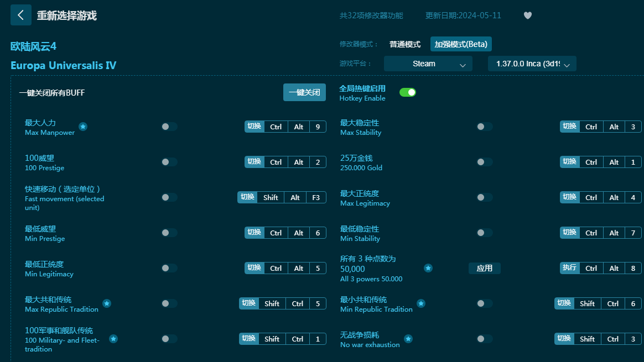This screenshot has height=362, width=644.
Task: Click the F3 key box in Fast movement hotkey
Action: click(x=316, y=197)
